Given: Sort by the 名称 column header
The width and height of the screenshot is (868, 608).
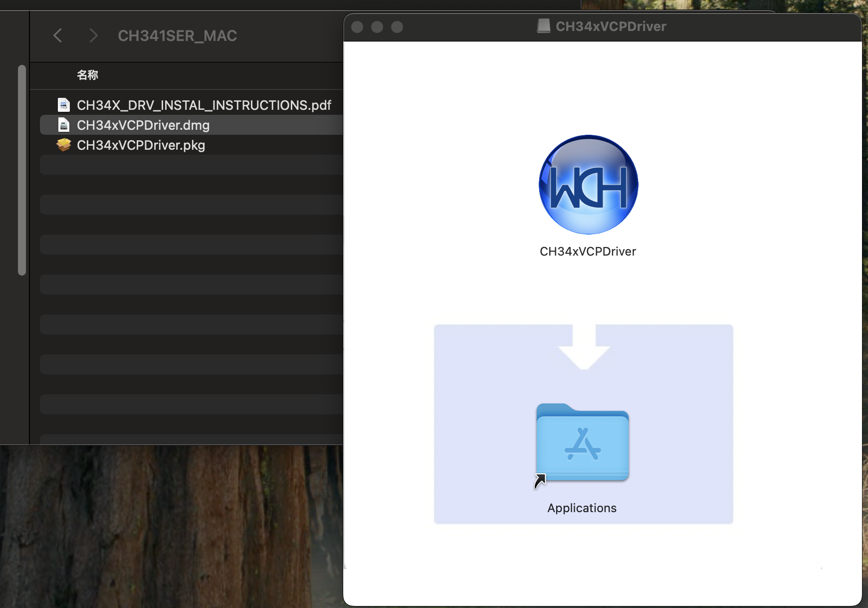Looking at the screenshot, I should click(87, 75).
